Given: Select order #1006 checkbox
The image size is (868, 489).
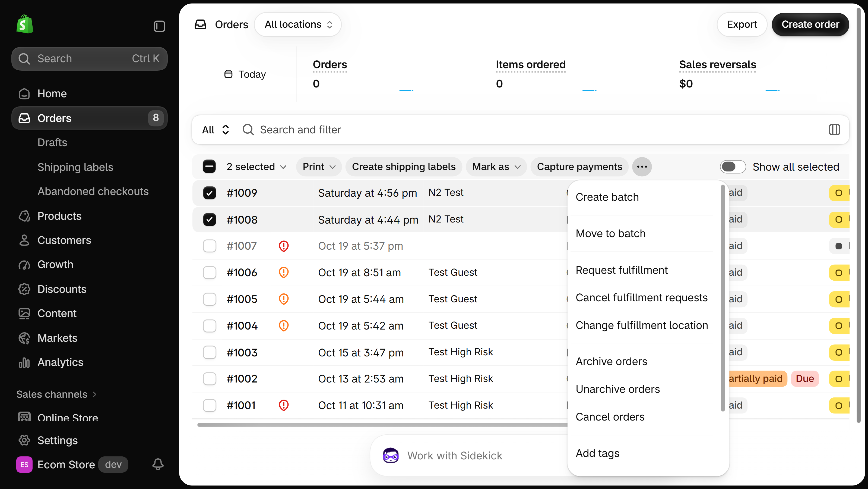Looking at the screenshot, I should [209, 272].
